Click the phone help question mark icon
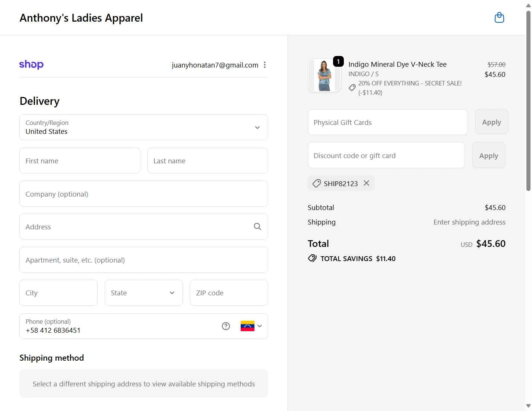This screenshot has width=532, height=411. coord(226,326)
